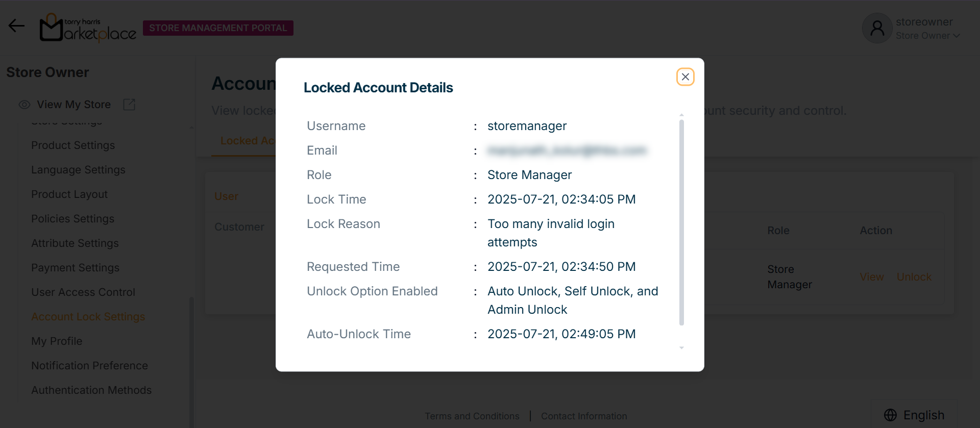Click the Unlock link for Store Manager
980x428 pixels.
pos(914,277)
